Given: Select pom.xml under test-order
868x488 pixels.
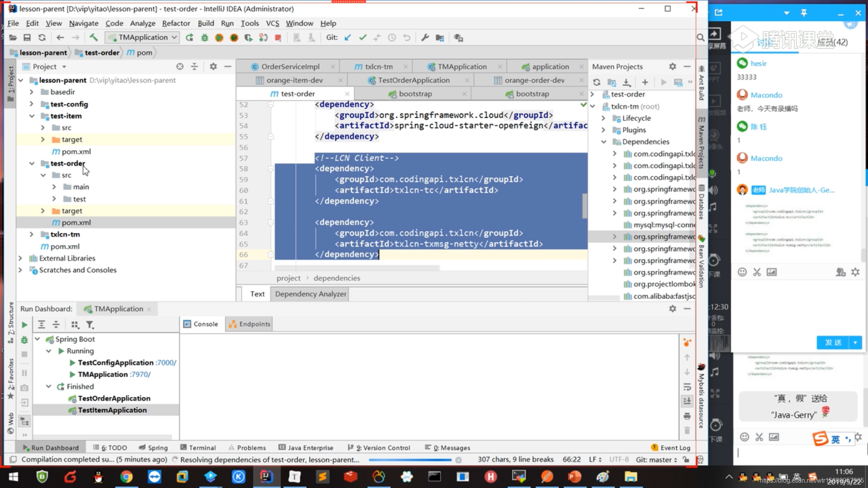Looking at the screenshot, I should (76, 222).
